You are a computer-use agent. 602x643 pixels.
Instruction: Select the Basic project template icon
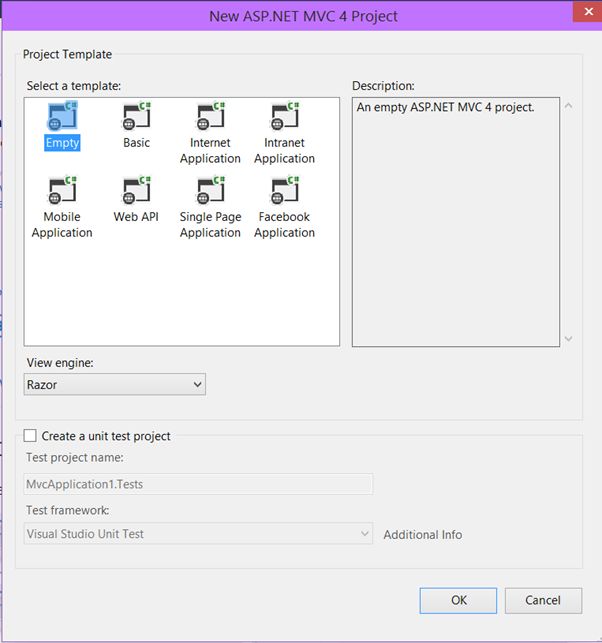pos(137,116)
